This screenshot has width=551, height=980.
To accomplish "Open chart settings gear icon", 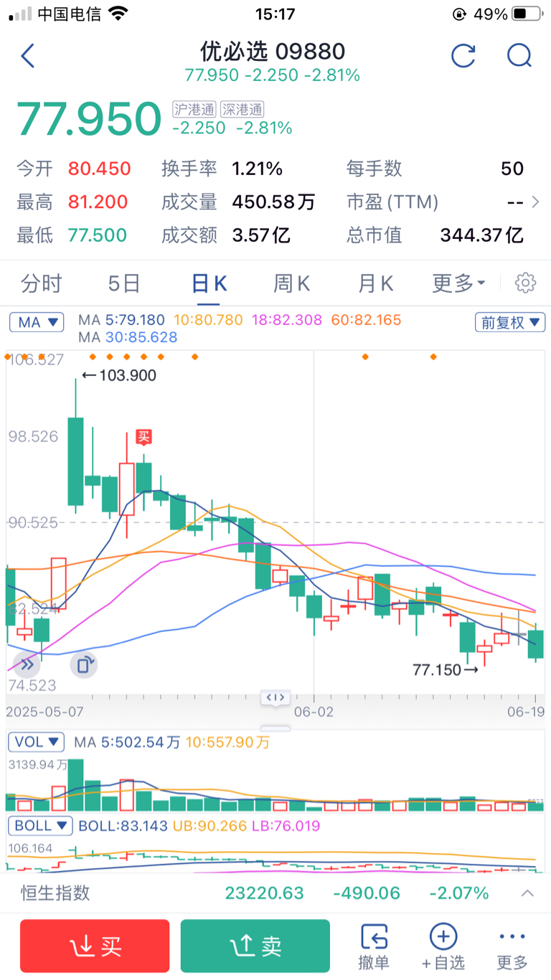I will [x=526, y=283].
